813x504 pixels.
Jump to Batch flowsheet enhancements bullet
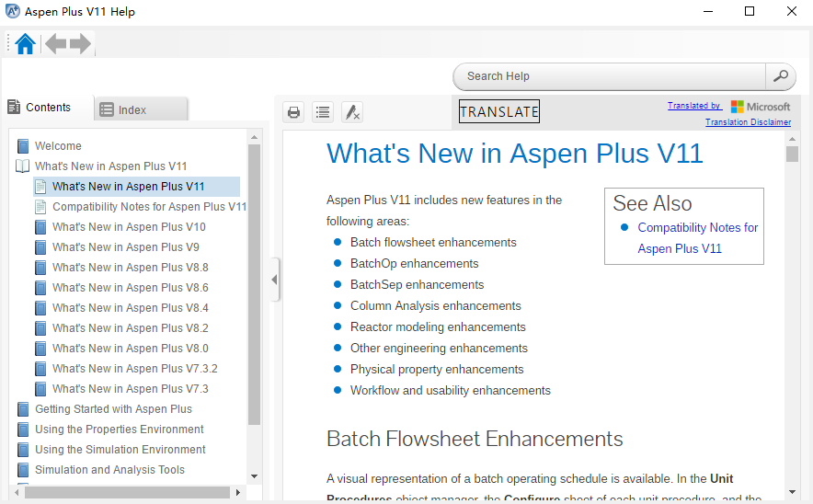click(433, 243)
